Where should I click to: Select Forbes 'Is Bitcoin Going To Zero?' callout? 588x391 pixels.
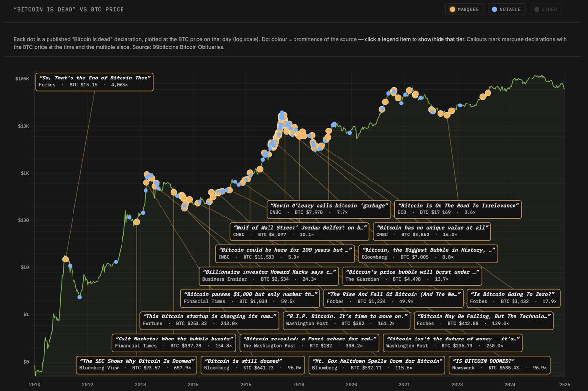tap(513, 298)
